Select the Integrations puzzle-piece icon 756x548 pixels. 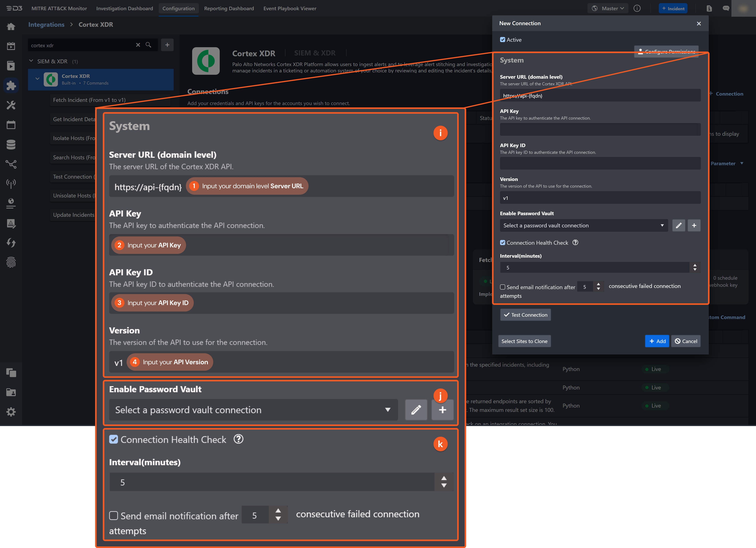point(11,85)
